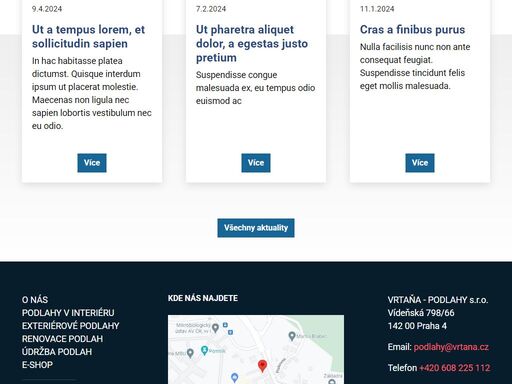
Task: Click Mikrobiologický ústav map marker icon
Action: coord(215,328)
